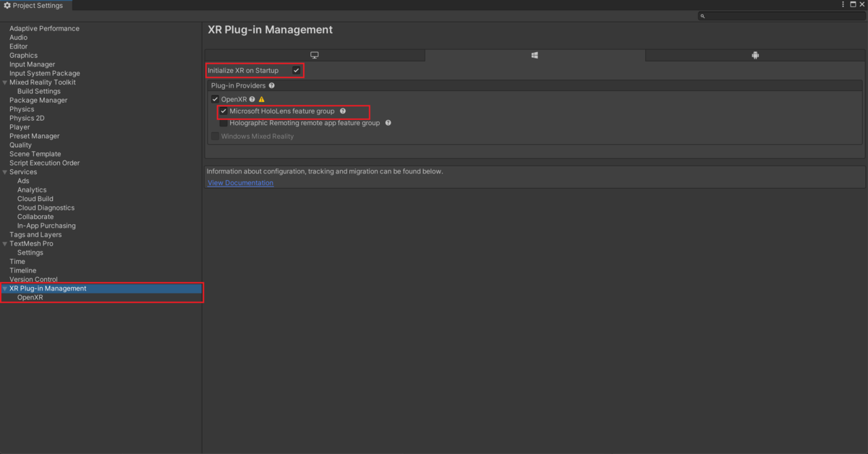Click help icon for Microsoft HoloLens feature group
The image size is (868, 454).
(x=343, y=111)
